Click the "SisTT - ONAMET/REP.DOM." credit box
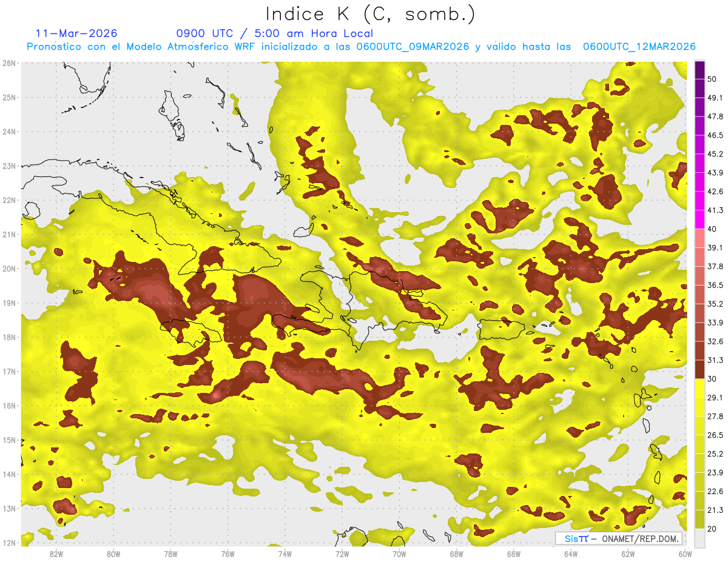This screenshot has height=562, width=728. (x=619, y=538)
